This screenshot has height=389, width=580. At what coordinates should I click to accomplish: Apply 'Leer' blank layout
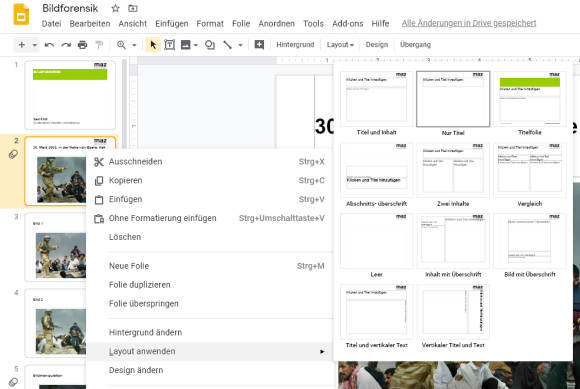coord(376,246)
